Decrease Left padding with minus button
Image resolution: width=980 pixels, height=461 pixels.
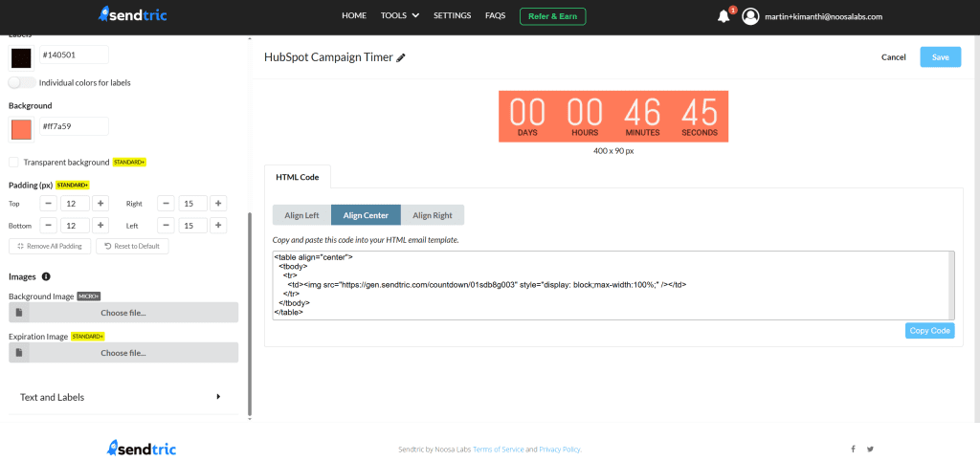pyautogui.click(x=166, y=226)
